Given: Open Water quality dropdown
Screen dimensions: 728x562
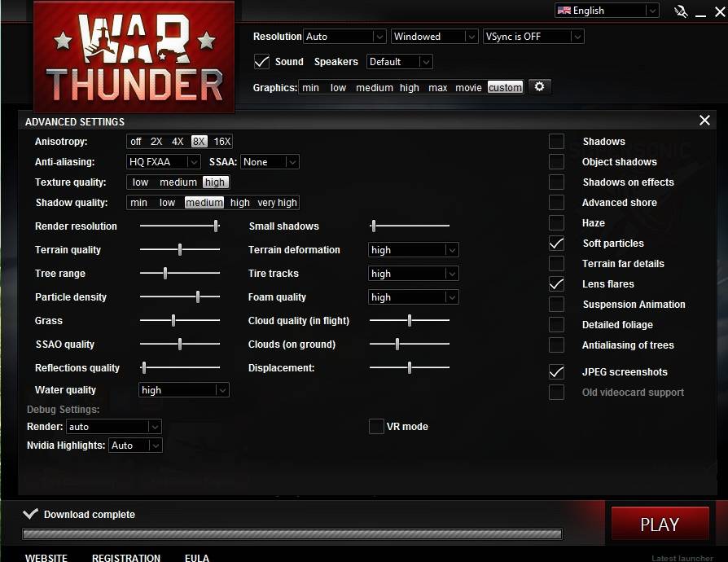Looking at the screenshot, I should click(184, 390).
